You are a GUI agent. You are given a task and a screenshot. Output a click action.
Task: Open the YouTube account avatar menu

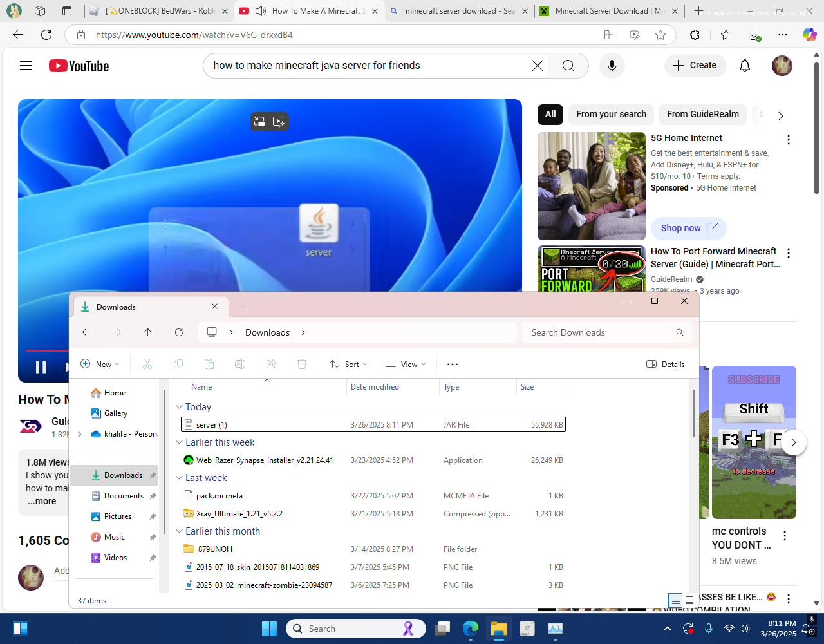(782, 66)
